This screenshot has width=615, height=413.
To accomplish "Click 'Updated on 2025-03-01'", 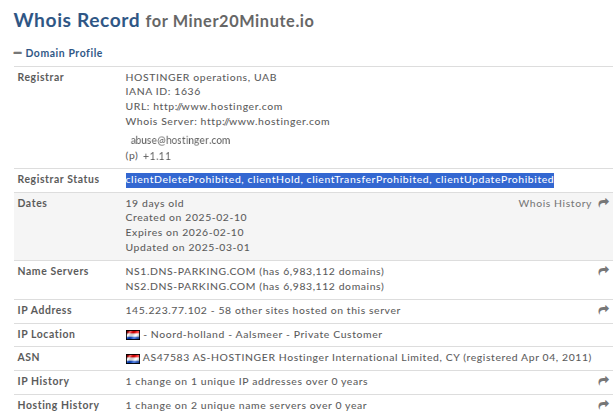I will (x=187, y=247).
